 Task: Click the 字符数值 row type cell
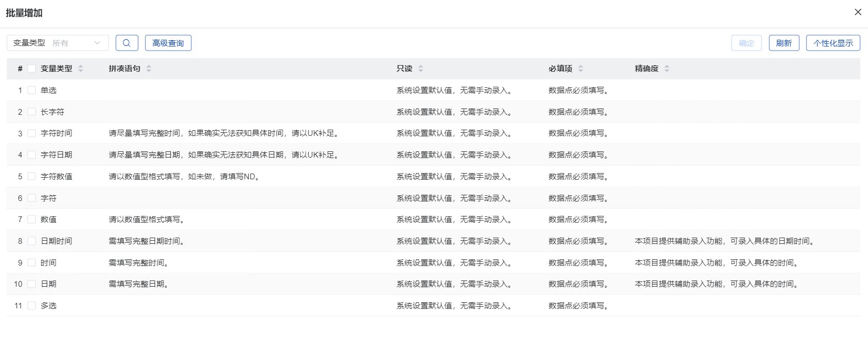(56, 177)
